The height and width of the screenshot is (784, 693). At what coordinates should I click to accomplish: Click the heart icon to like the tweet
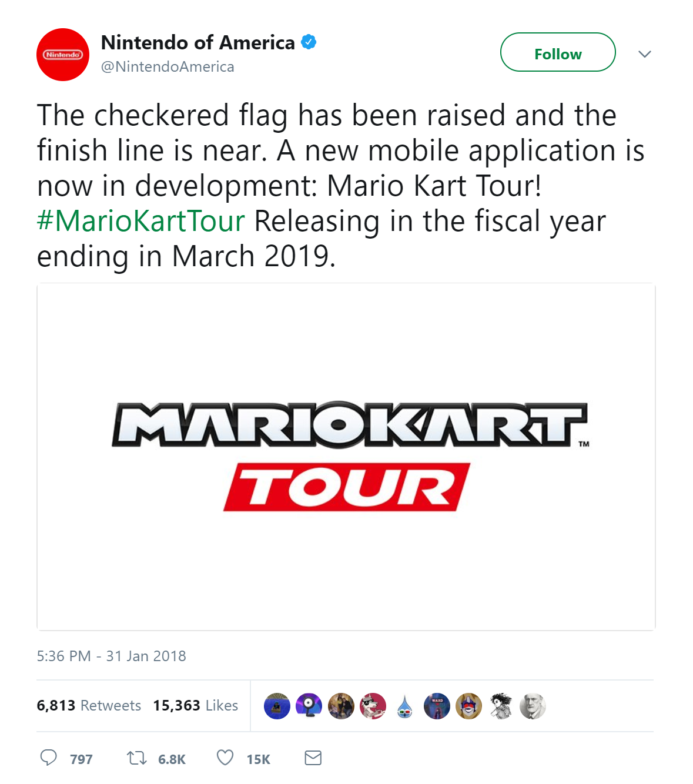pyautogui.click(x=224, y=758)
